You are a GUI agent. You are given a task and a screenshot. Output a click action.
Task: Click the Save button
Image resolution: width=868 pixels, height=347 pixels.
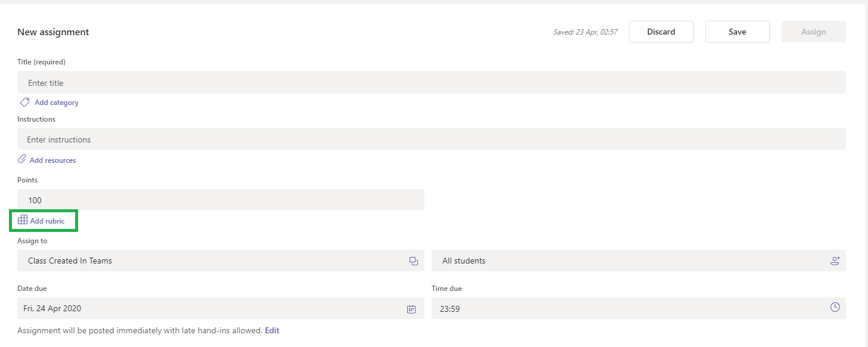coord(737,32)
